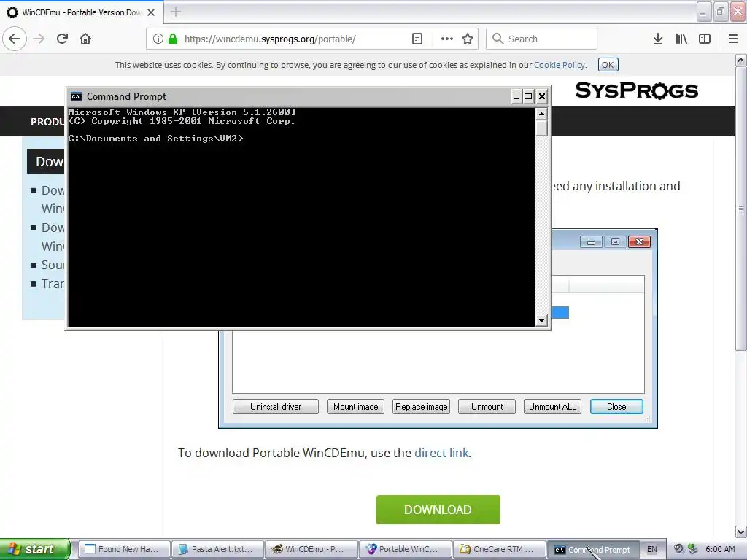Reload the page with the refresh icon
The width and height of the screenshot is (747, 560).
tap(62, 39)
